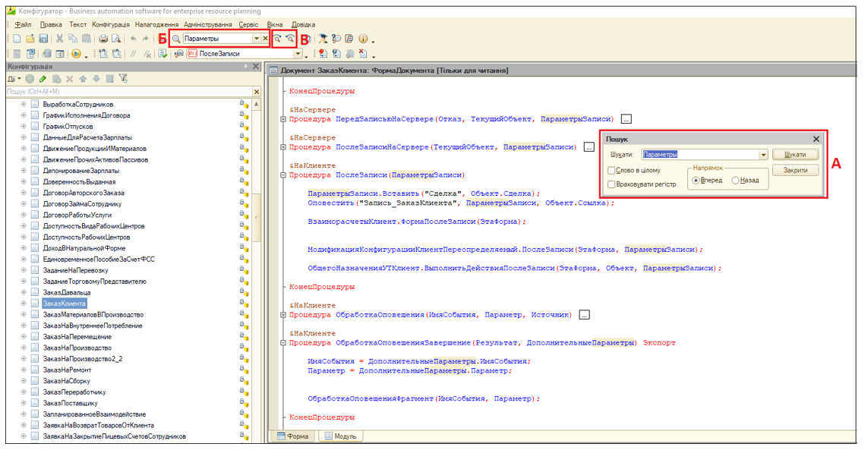Switch to the Форма tab
The image size is (868, 450).
point(293,436)
